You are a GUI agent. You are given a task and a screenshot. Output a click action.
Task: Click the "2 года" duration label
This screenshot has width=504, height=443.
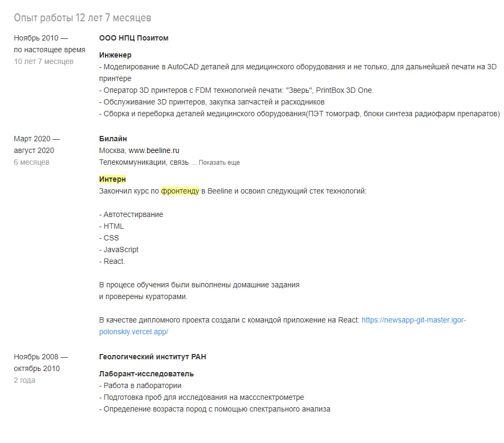tap(25, 380)
